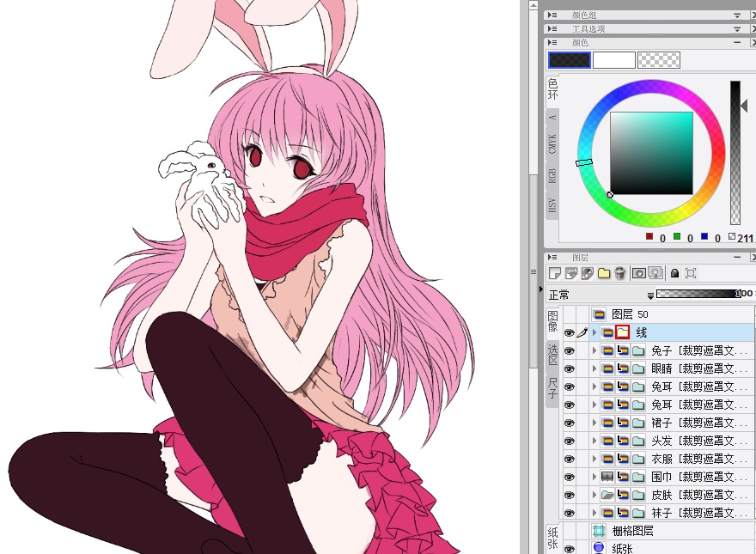This screenshot has height=554, width=756.
Task: Click the teal folder icon on the 头发 layer
Action: click(638, 441)
